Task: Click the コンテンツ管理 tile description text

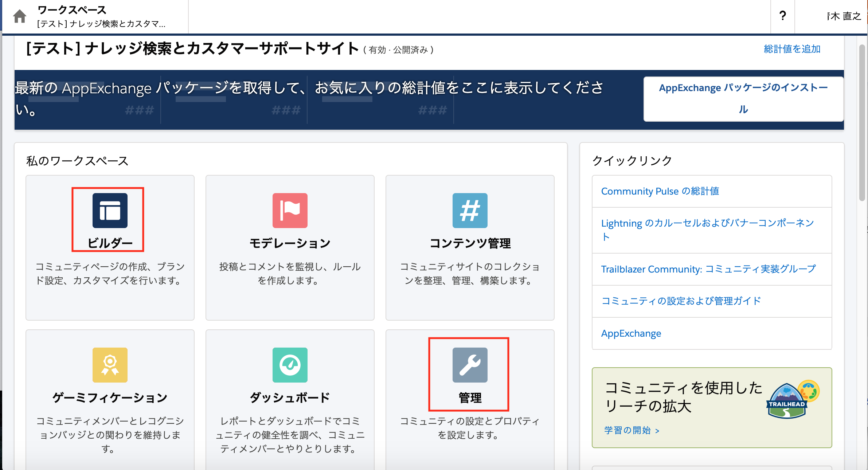Action: [x=470, y=274]
